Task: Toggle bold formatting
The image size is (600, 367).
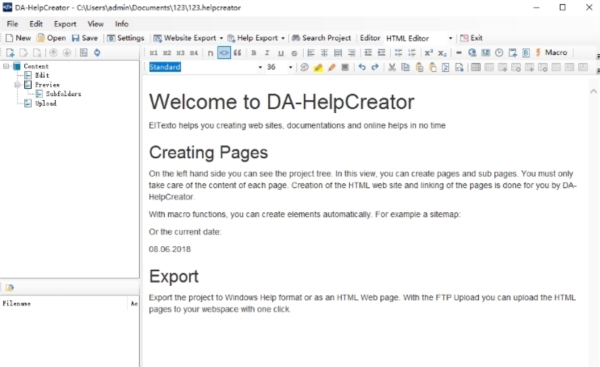Action: pos(254,53)
